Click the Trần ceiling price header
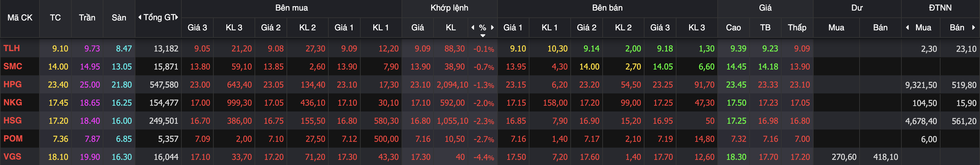Viewport: 980px width, 165px height. [x=87, y=18]
